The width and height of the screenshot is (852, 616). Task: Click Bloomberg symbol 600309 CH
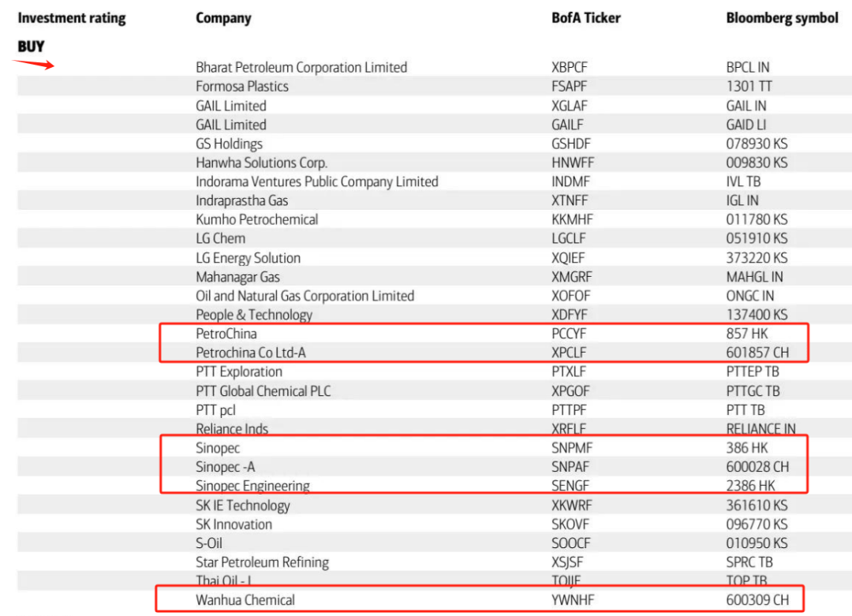pos(757,600)
